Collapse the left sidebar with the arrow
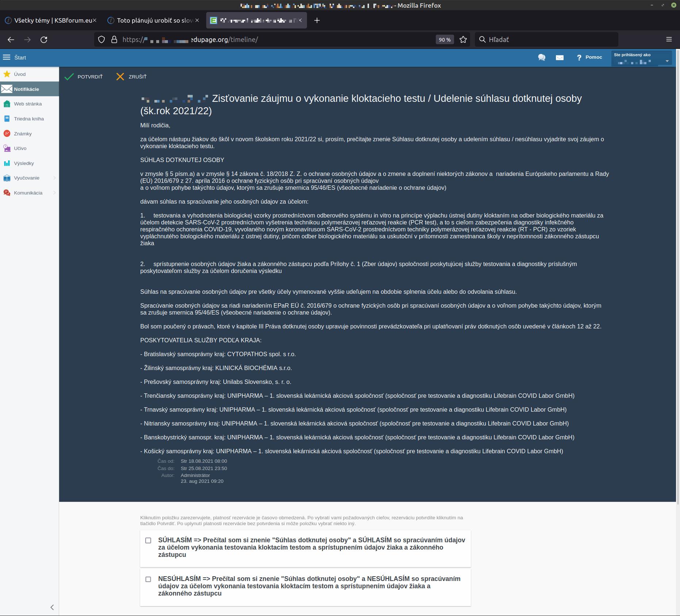 click(52, 607)
